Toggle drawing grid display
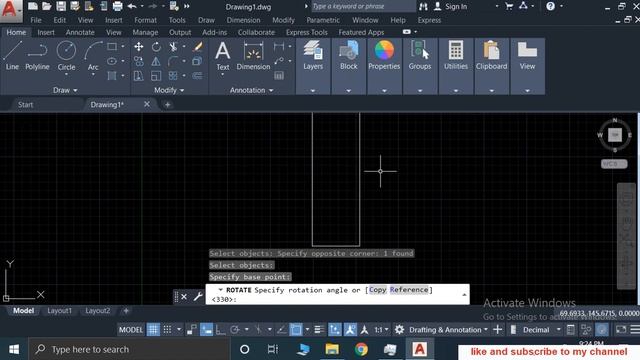 (x=153, y=330)
